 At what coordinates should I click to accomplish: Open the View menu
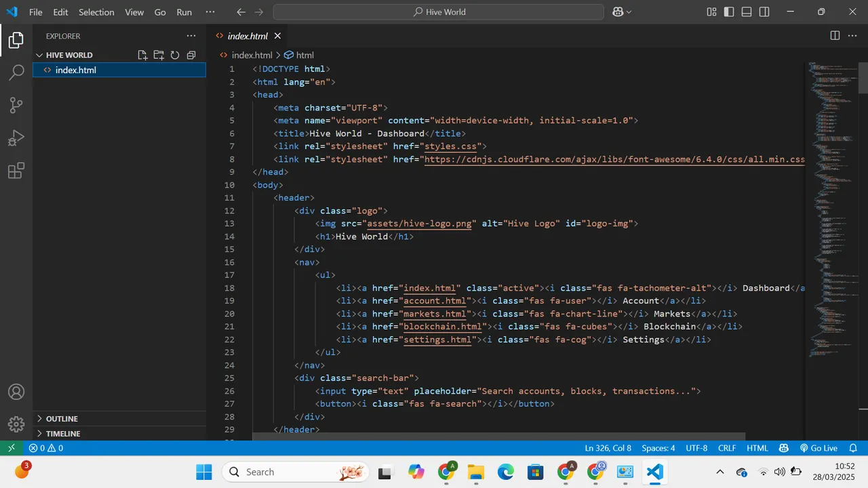tap(134, 12)
